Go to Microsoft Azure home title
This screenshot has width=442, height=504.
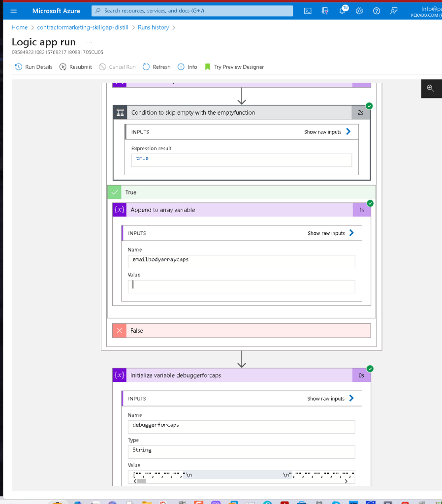[56, 11]
